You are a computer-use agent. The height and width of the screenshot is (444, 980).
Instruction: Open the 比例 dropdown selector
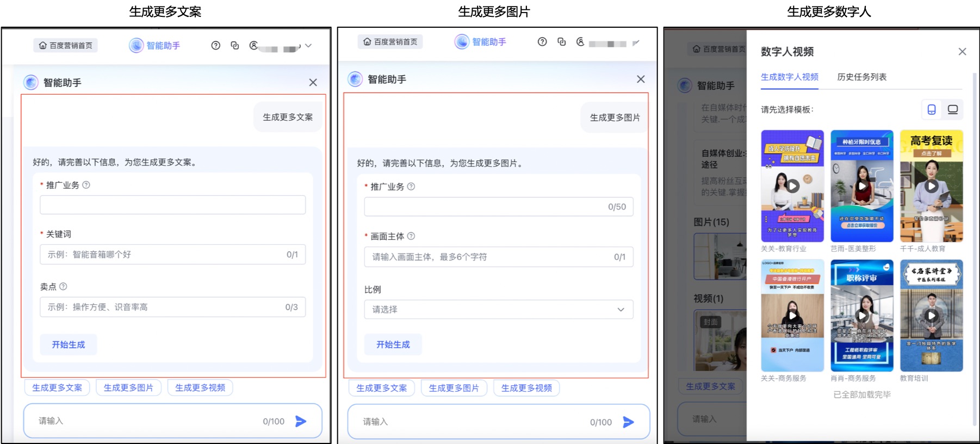[x=498, y=310]
